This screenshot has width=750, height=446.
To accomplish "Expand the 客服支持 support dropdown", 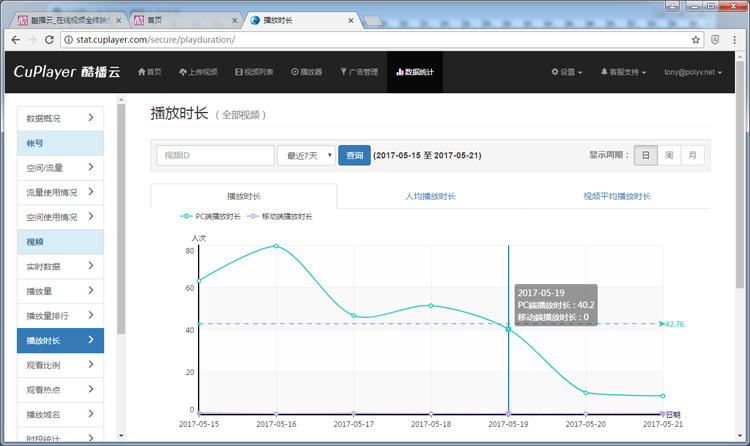I will click(x=622, y=72).
